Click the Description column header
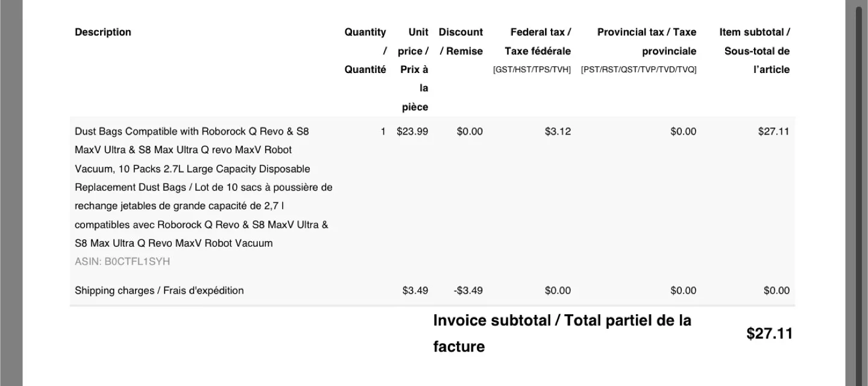The height and width of the screenshot is (386, 868). click(103, 32)
